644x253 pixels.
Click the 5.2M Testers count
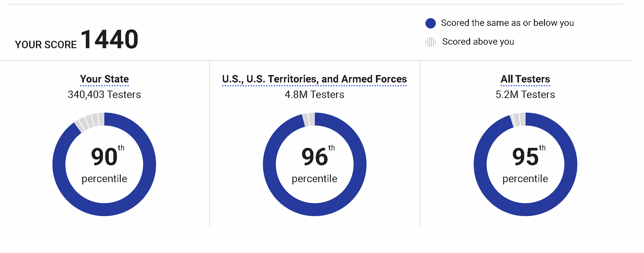coord(525,94)
